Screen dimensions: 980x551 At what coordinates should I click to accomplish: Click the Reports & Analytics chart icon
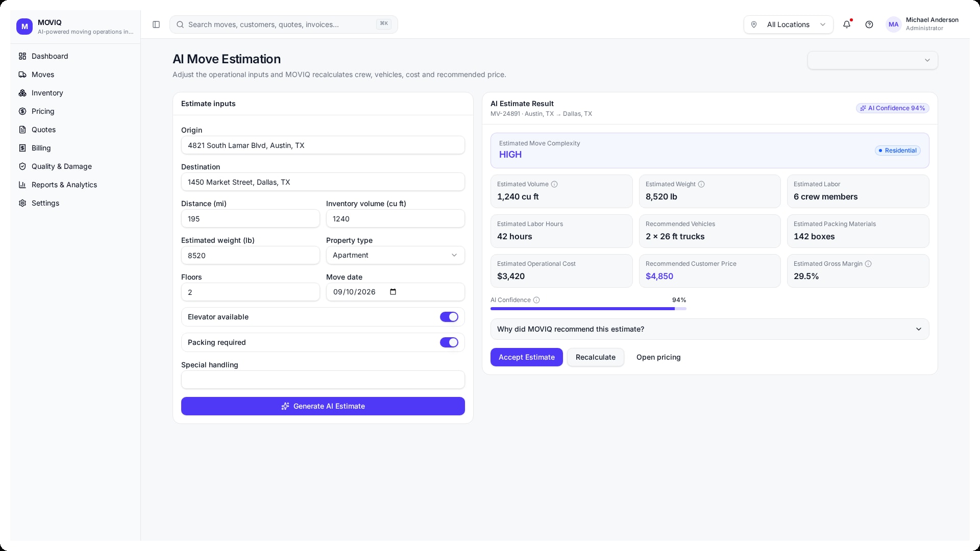pyautogui.click(x=22, y=185)
